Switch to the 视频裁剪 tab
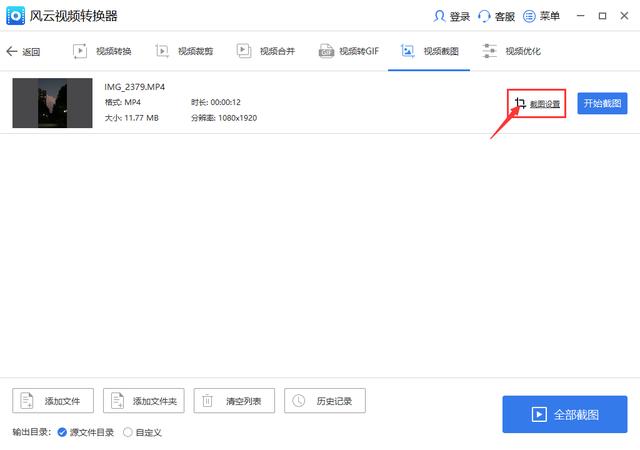Viewport: 640px width, 450px height. click(184, 51)
